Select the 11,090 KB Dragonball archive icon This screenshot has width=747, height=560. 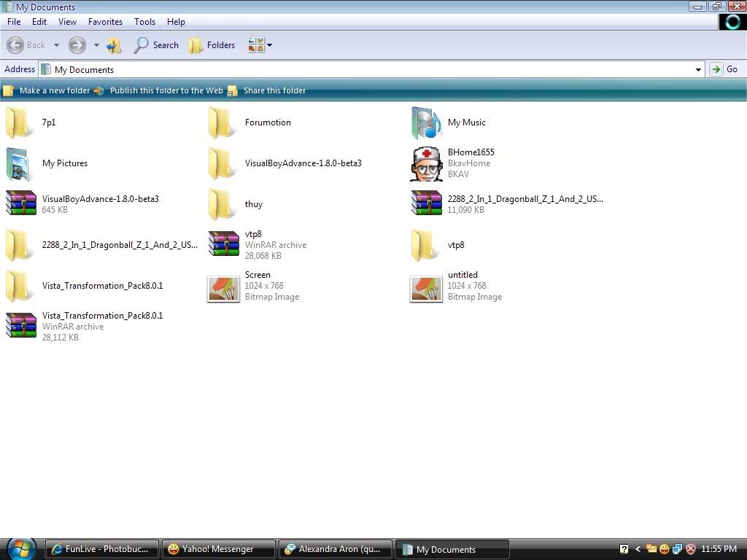tap(426, 204)
